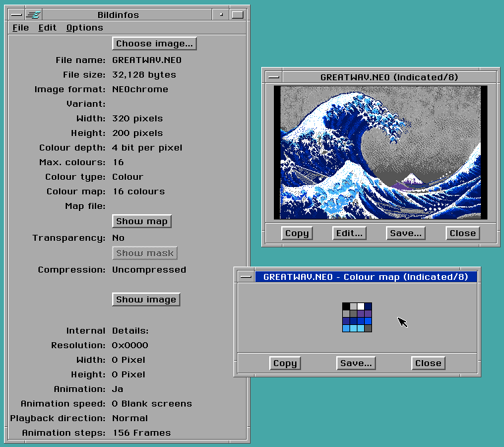
Task: Click the Great Wave image preview
Action: tap(381, 153)
